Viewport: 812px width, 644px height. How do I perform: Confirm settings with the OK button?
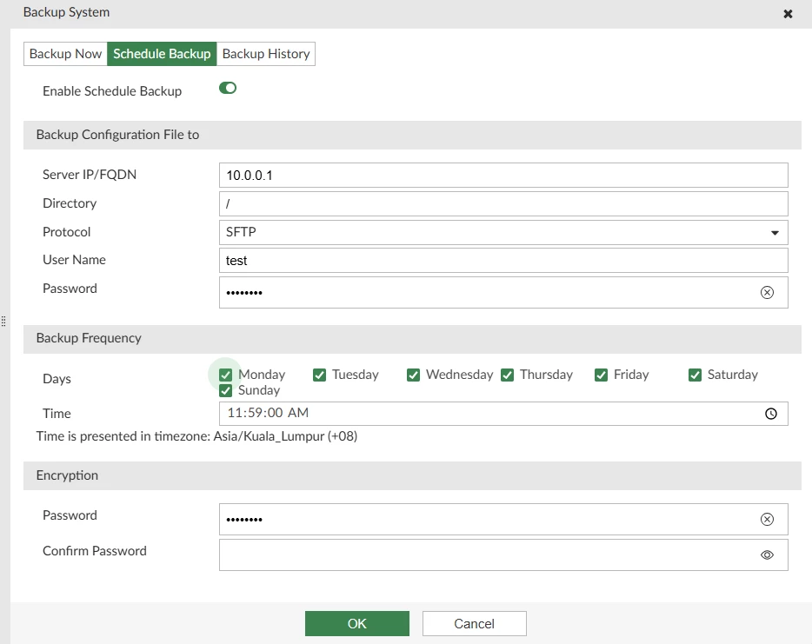coord(357,623)
